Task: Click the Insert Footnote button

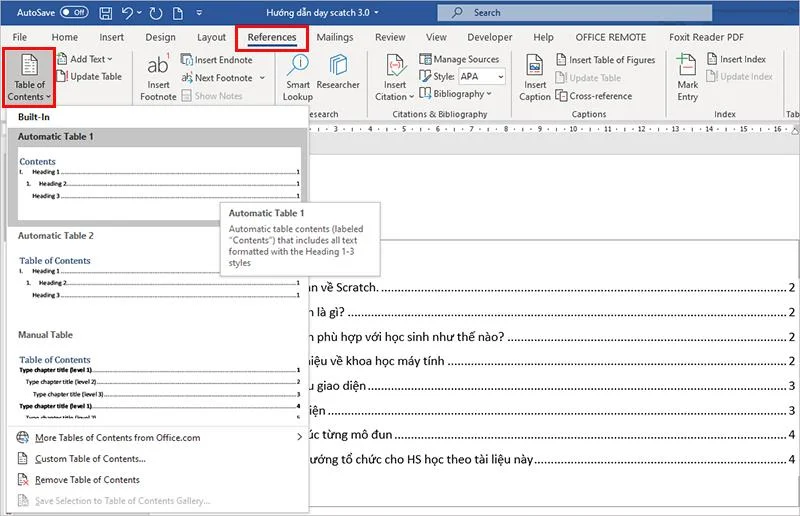Action: [158, 78]
